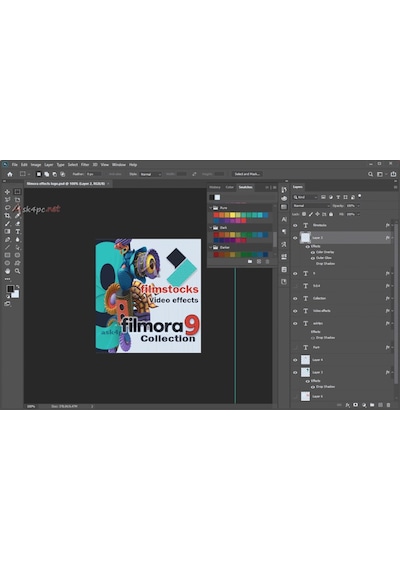
Task: Click Lock position icon in Layers panel
Action: (317, 214)
